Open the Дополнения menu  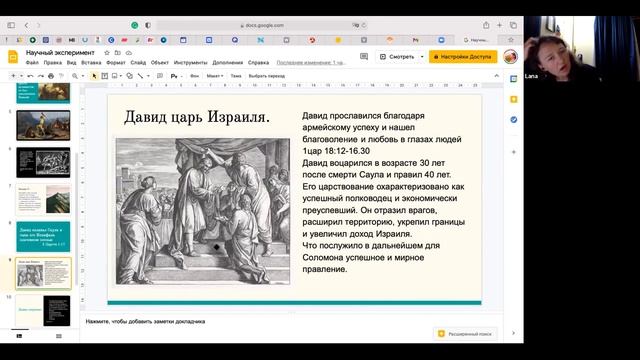click(228, 63)
